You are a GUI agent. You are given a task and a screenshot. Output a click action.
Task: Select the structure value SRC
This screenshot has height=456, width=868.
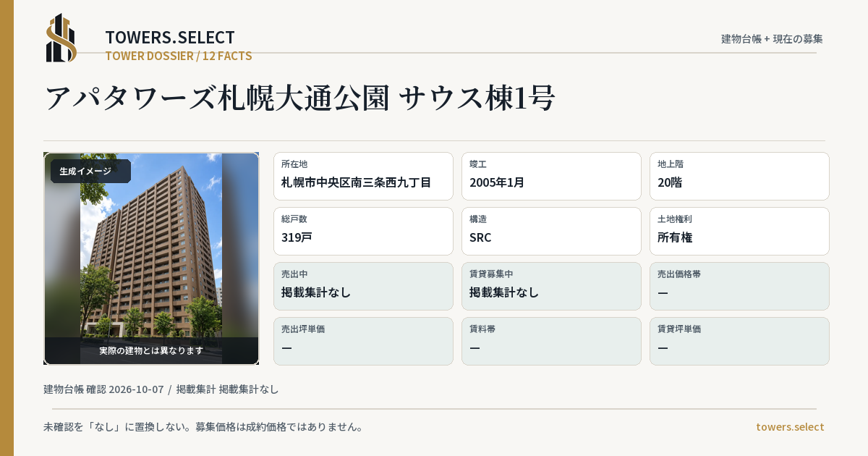click(480, 237)
